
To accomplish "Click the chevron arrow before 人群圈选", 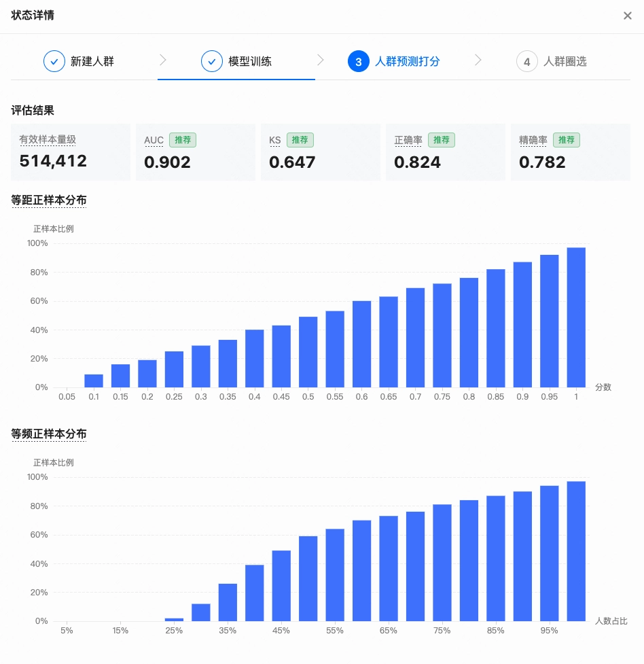I will point(478,60).
